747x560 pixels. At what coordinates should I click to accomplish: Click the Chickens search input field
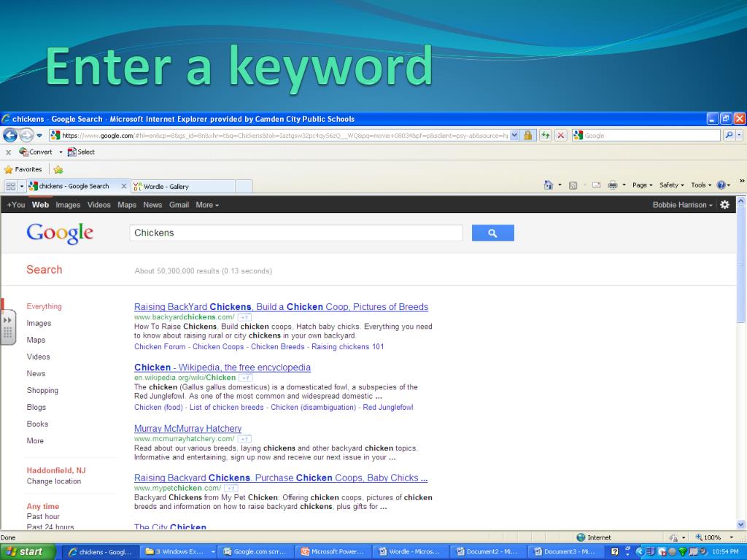(296, 233)
